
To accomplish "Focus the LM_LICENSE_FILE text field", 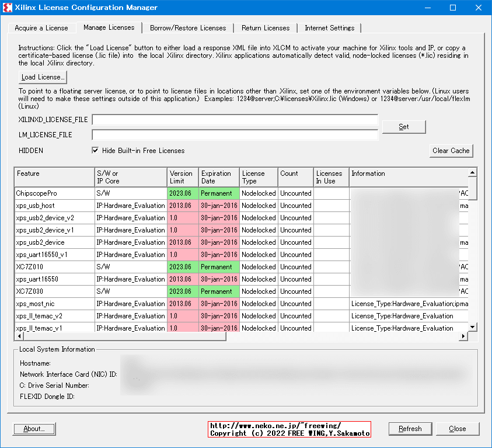I will coord(235,135).
